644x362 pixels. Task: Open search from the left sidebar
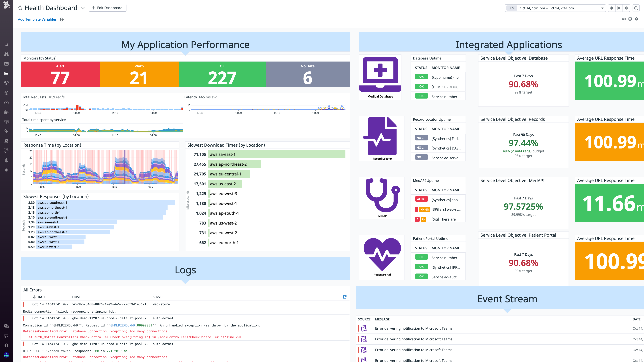[7, 44]
